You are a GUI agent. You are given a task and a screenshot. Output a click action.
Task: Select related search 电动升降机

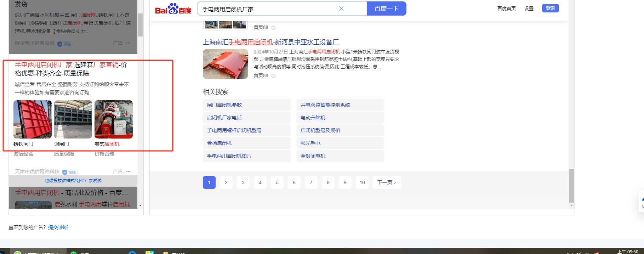click(x=340, y=118)
